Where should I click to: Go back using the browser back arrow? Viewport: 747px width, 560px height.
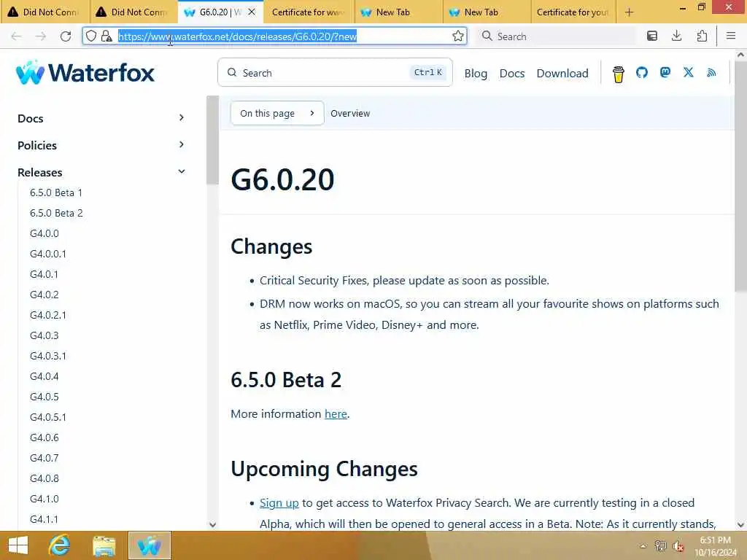[16, 36]
